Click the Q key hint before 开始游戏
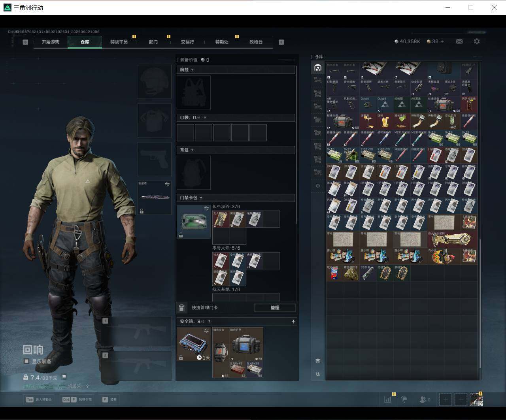 (x=25, y=42)
